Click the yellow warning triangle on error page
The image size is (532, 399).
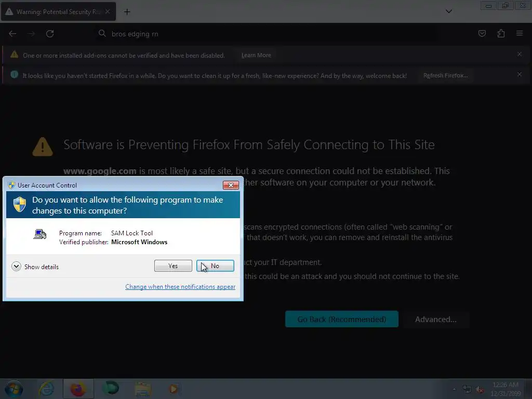[43, 147]
